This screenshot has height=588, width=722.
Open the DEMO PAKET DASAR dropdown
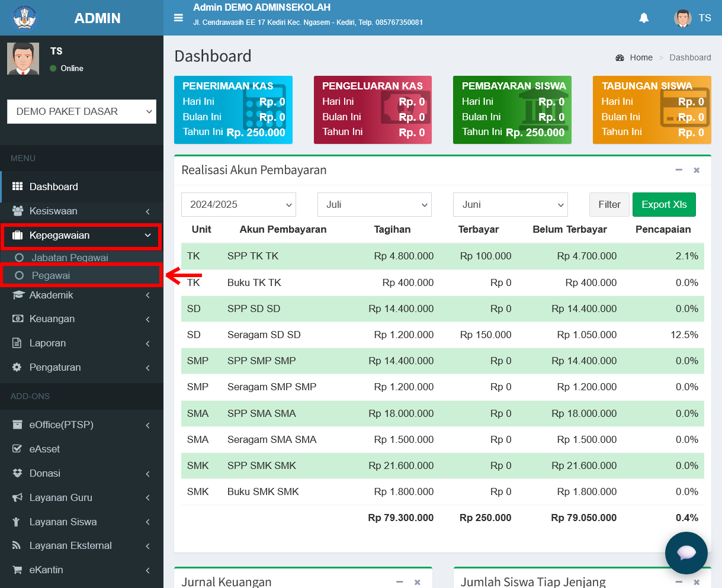(x=82, y=111)
